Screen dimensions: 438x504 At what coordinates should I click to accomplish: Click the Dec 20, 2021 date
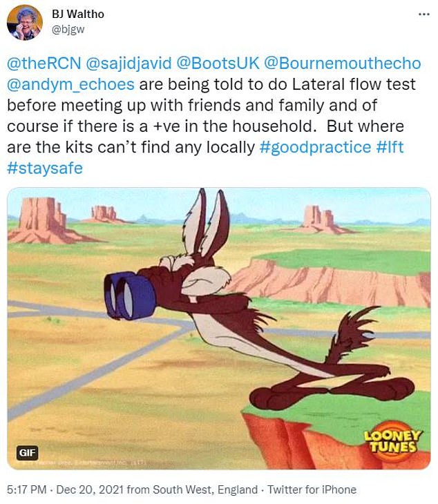90,490
